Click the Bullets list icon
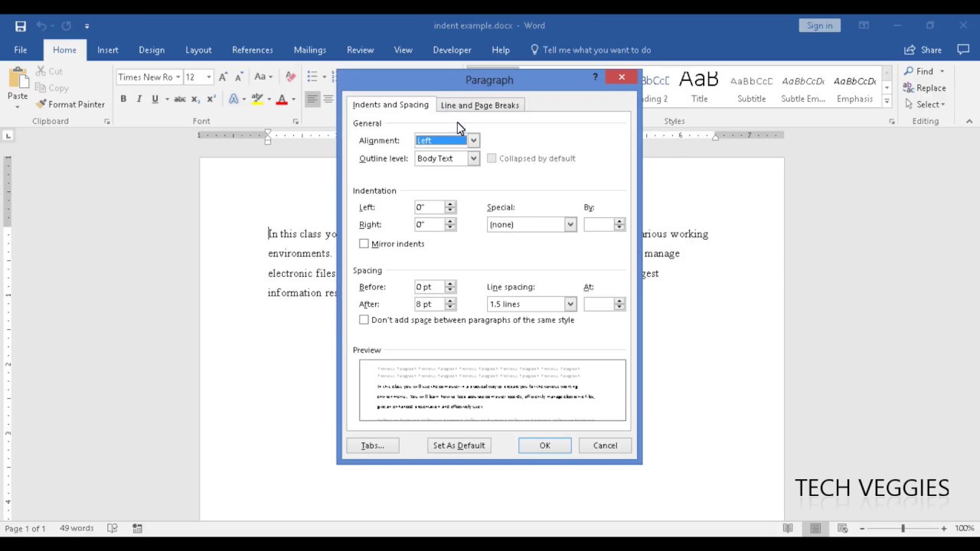 [x=312, y=77]
